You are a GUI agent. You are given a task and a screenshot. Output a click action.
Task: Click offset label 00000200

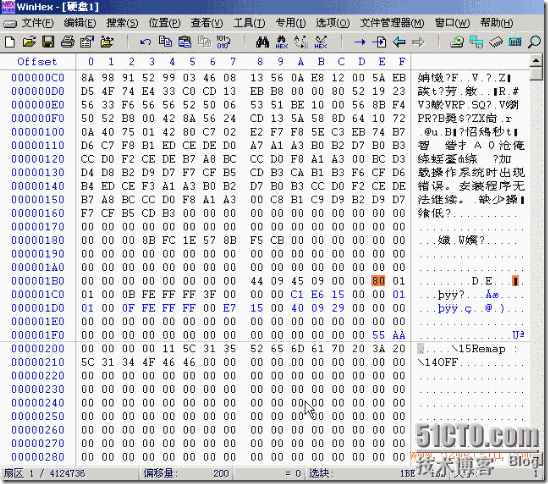click(x=38, y=348)
